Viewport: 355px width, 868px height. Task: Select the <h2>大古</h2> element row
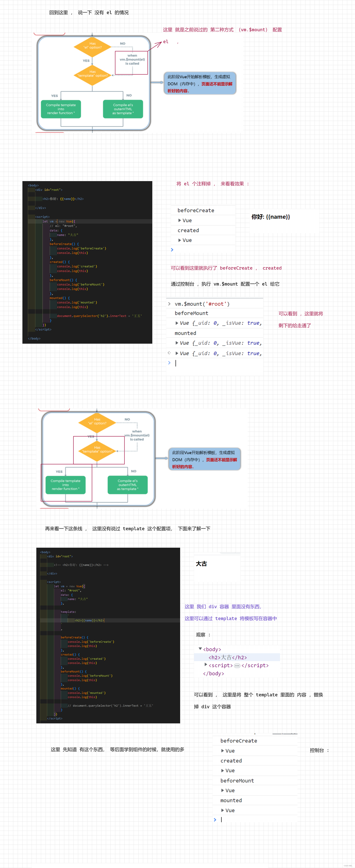pyautogui.click(x=237, y=657)
